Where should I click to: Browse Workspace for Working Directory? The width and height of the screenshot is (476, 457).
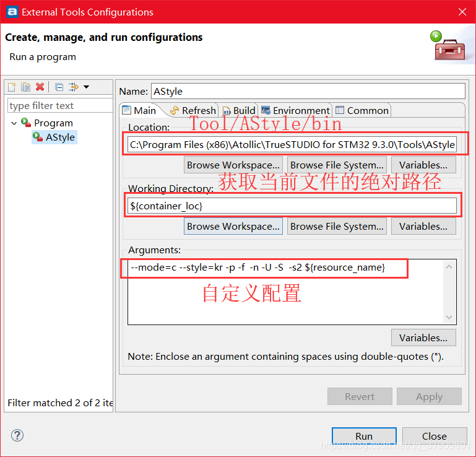coord(233,226)
